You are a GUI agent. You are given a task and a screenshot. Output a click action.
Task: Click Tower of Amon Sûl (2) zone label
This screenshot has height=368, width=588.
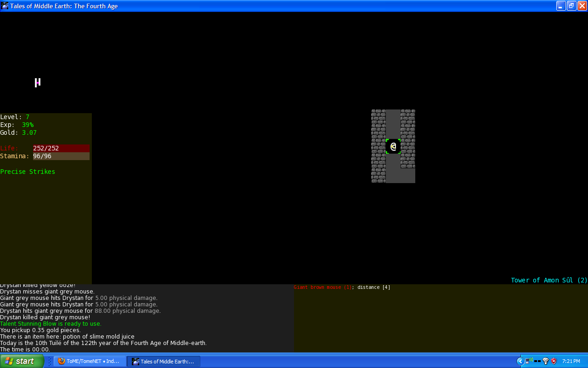(549, 280)
